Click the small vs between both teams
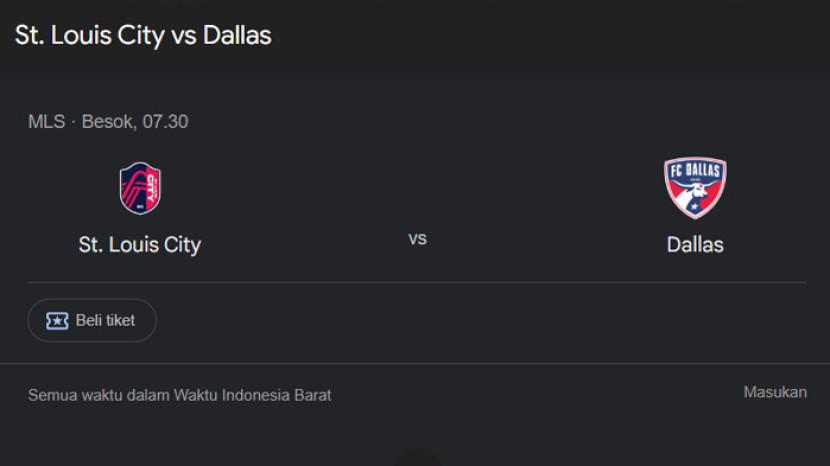The width and height of the screenshot is (830, 466). pyautogui.click(x=417, y=239)
